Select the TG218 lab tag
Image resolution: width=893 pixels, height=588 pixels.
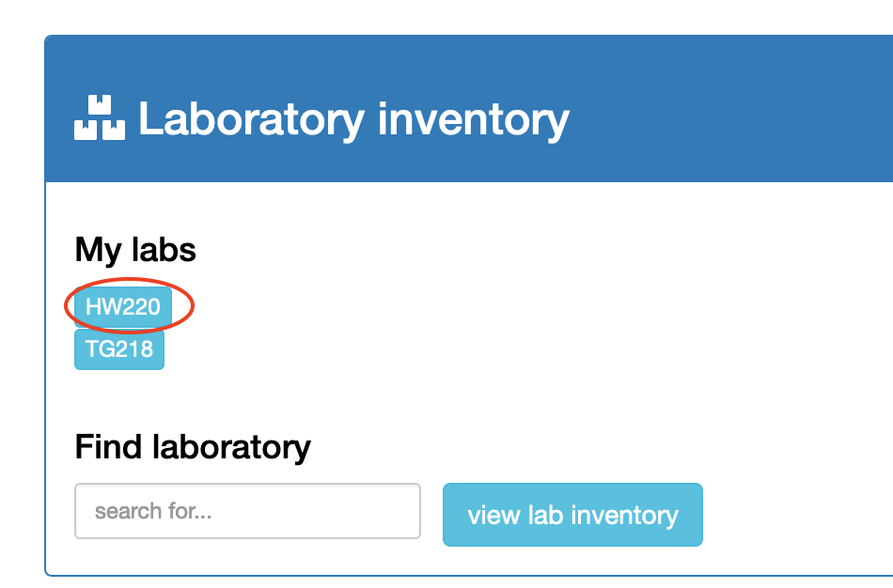(x=119, y=349)
